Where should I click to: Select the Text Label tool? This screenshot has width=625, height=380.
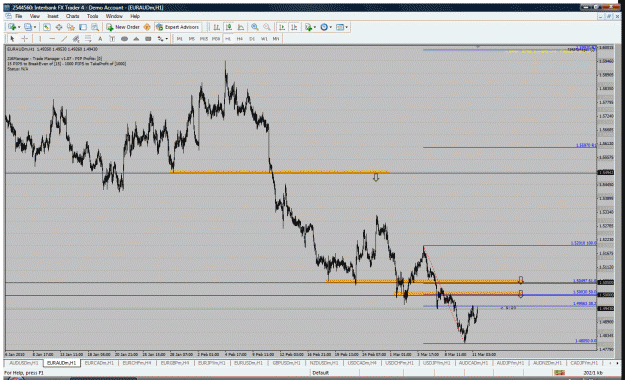point(112,39)
